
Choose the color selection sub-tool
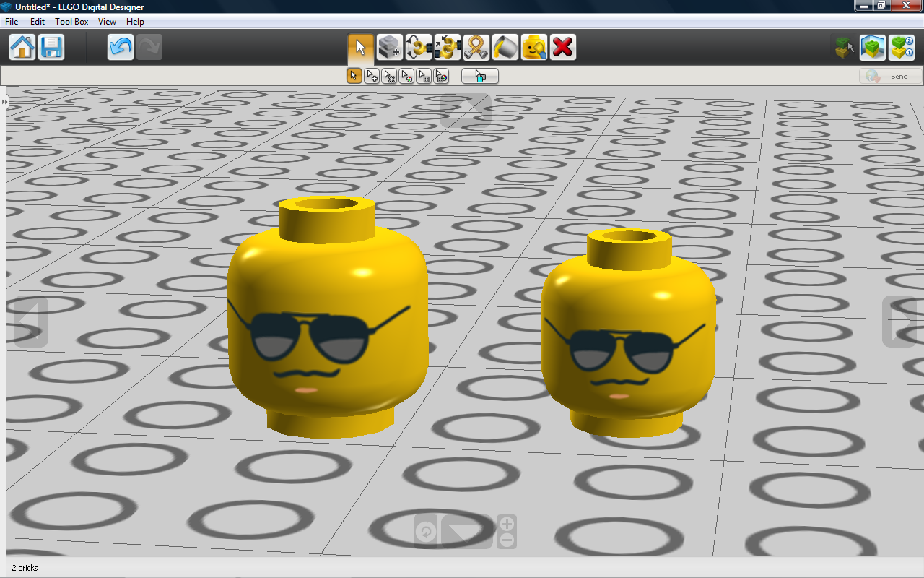click(406, 76)
